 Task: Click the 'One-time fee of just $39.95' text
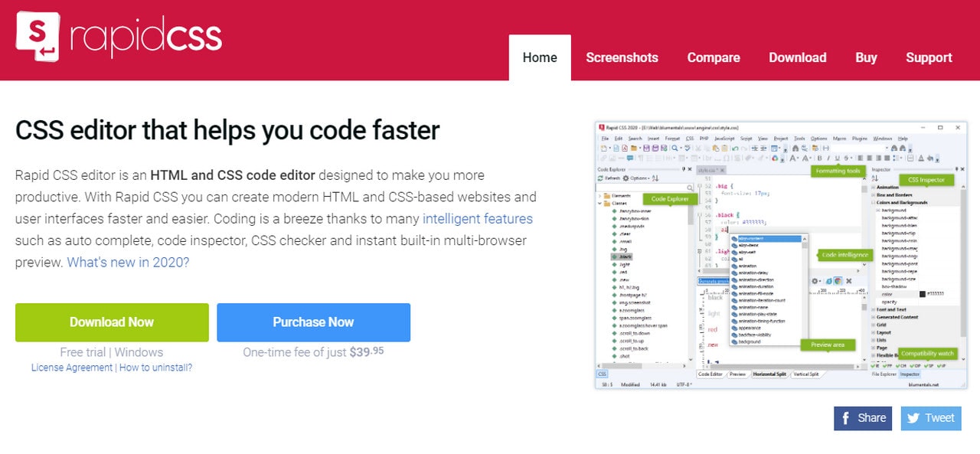pos(313,352)
